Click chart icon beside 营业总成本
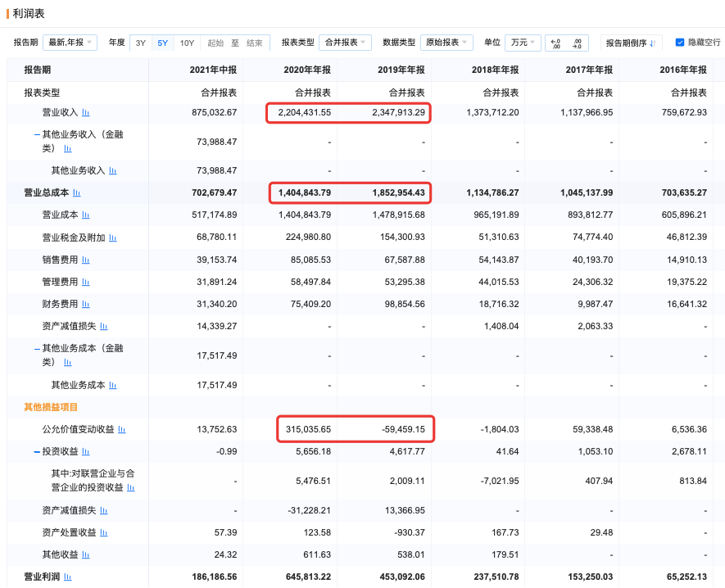Image resolution: width=725 pixels, height=588 pixels. 77,193
